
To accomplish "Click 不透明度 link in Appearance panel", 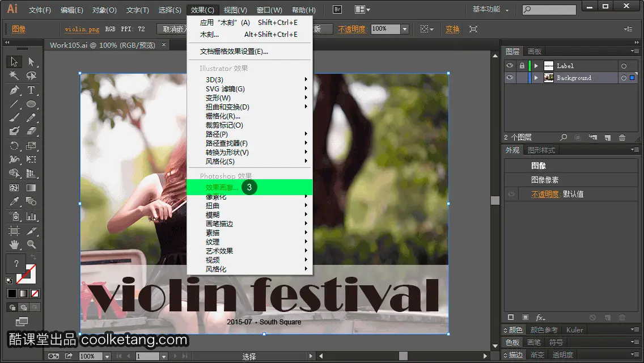I will (545, 194).
